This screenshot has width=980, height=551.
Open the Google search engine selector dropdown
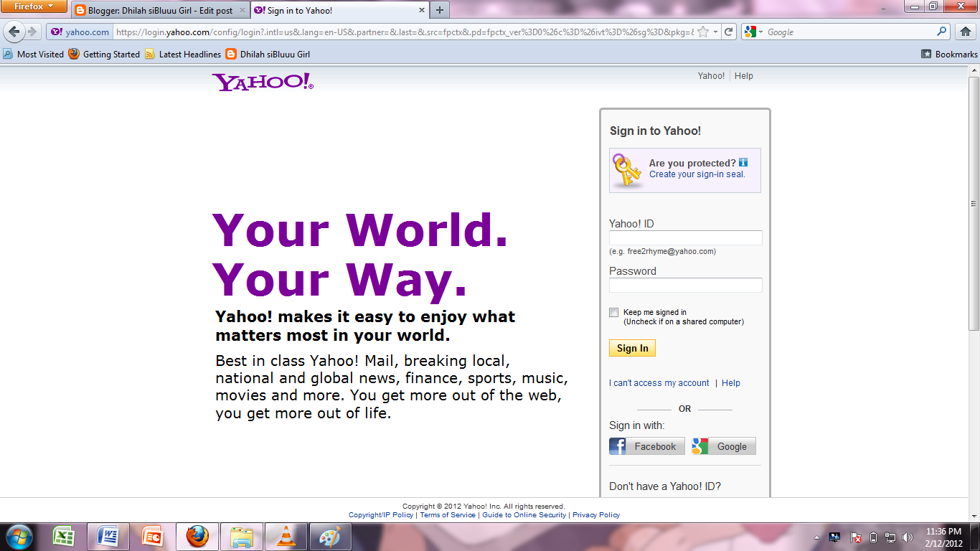(x=753, y=32)
